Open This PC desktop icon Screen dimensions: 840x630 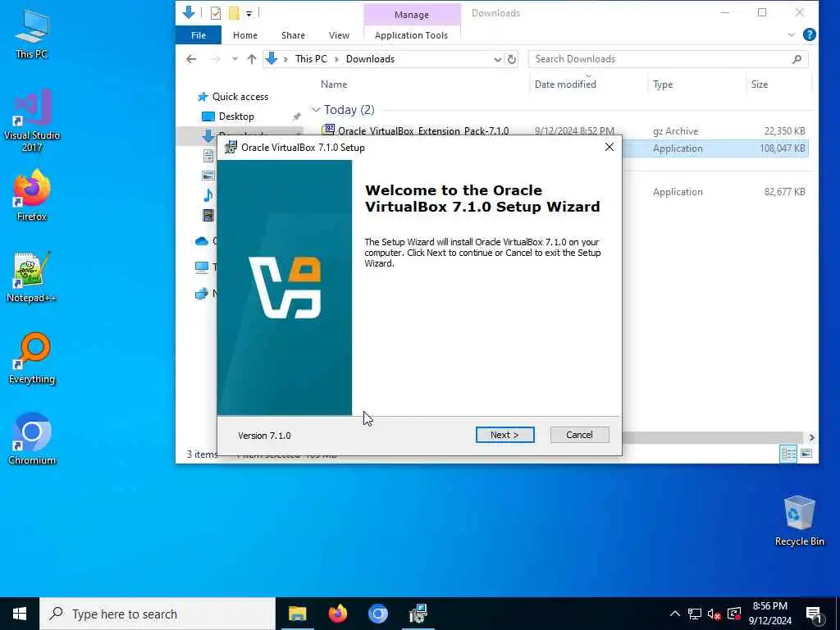[32, 34]
